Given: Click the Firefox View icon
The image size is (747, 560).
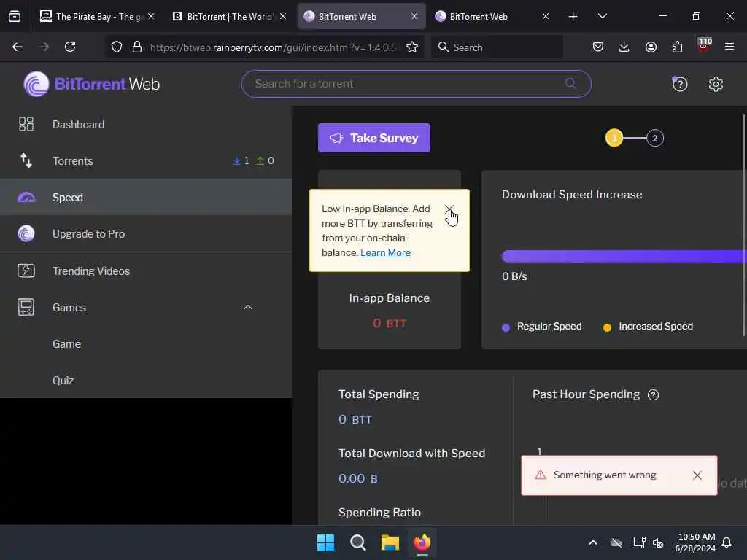Looking at the screenshot, I should [15, 16].
